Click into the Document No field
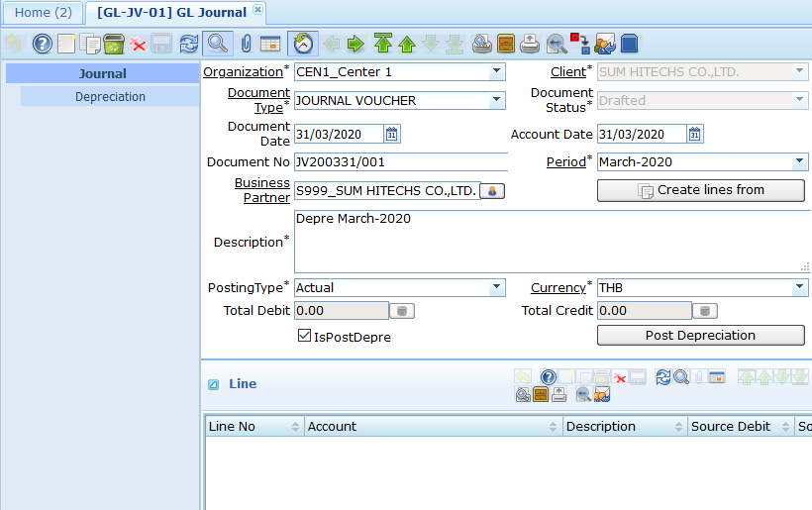812x510 pixels. tap(401, 162)
